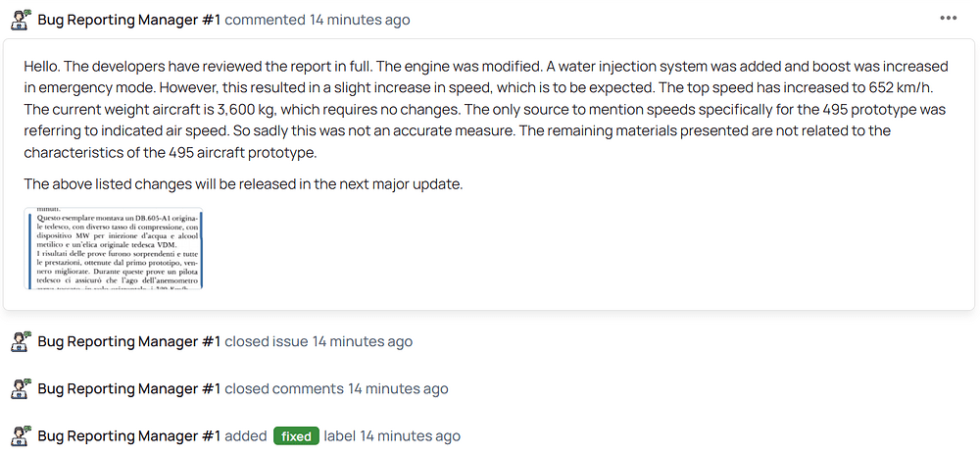Open Bug Reporting Manager #1 profile from comment header
The height and width of the screenshot is (457, 980).
(x=128, y=20)
